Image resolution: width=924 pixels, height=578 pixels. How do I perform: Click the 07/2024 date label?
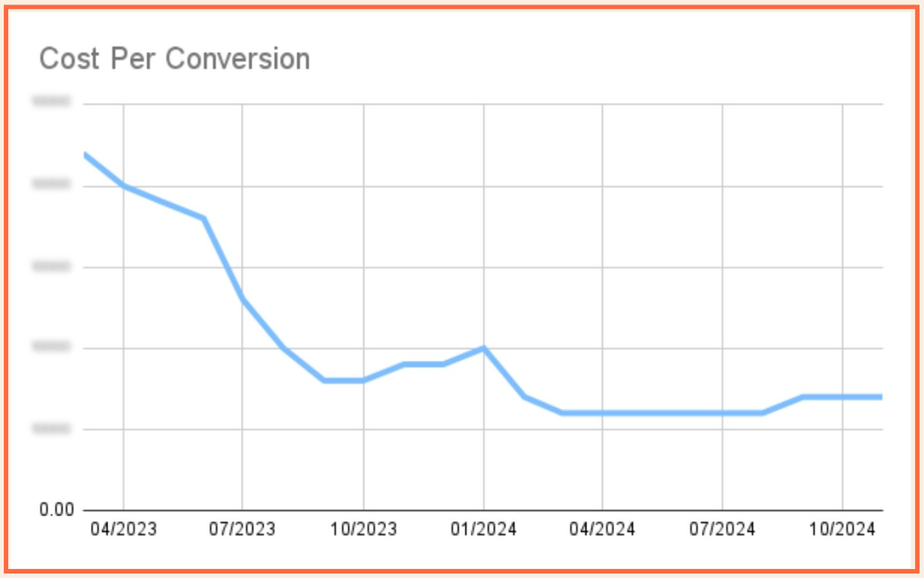[x=722, y=529]
